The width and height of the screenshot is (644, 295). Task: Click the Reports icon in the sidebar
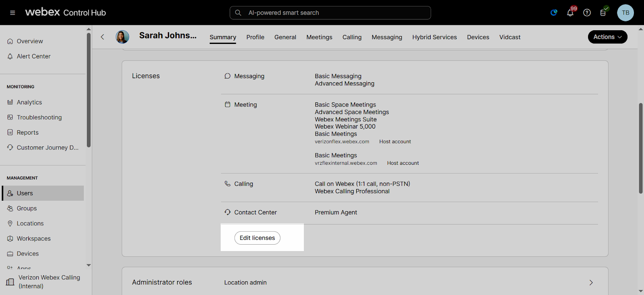coord(10,133)
